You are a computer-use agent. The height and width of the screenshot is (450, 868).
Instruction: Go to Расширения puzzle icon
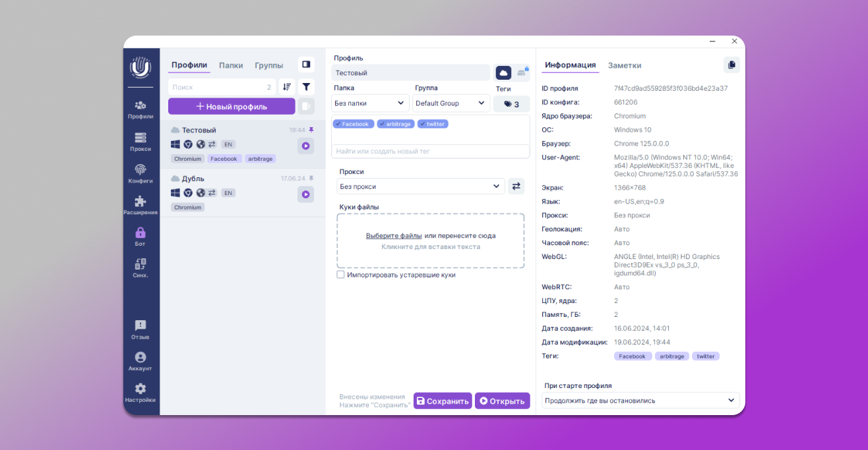[x=140, y=205]
